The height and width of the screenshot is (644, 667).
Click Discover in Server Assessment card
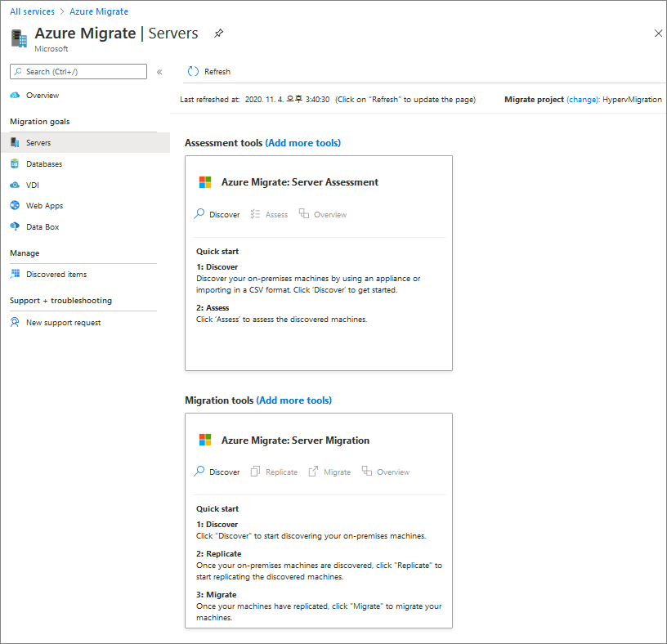point(224,215)
